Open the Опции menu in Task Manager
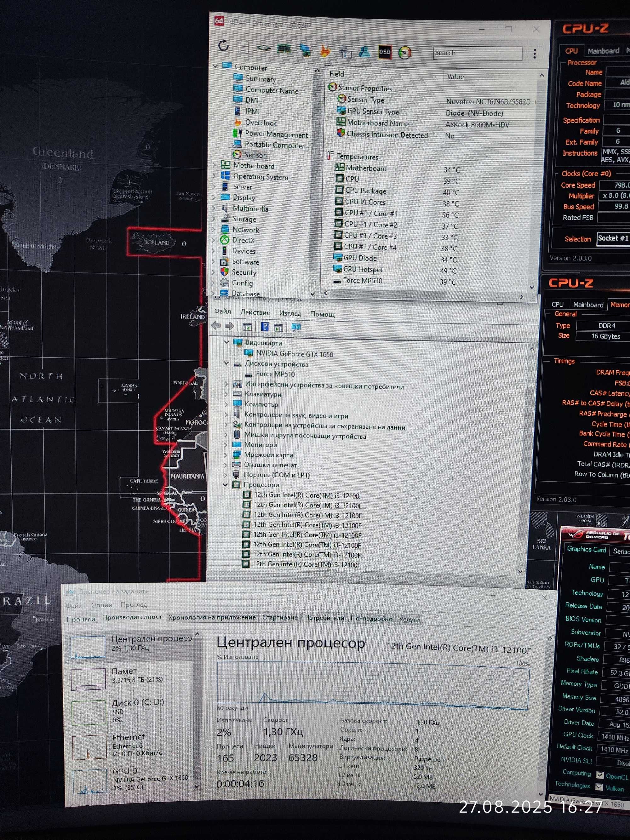 (x=101, y=605)
